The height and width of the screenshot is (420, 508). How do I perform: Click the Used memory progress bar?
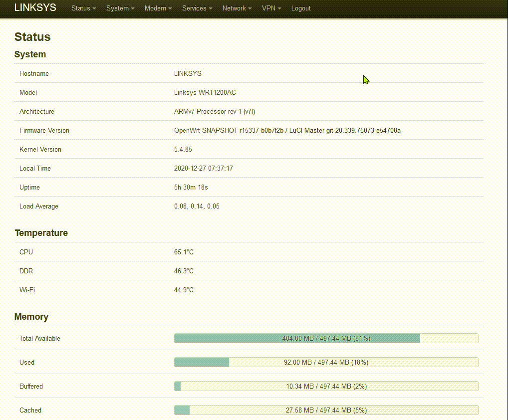[326, 362]
